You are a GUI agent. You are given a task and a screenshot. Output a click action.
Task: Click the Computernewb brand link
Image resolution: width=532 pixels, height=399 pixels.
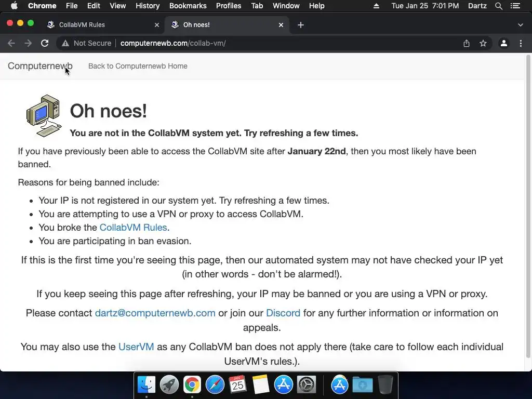click(x=40, y=66)
